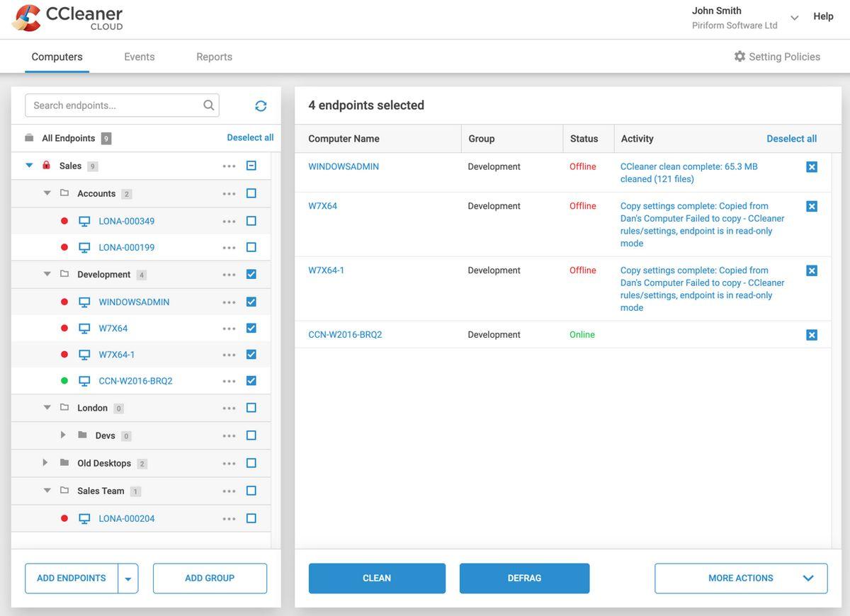Screen dimensions: 850x616
Task: Click Deselect all in the tree panel
Action: click(250, 137)
